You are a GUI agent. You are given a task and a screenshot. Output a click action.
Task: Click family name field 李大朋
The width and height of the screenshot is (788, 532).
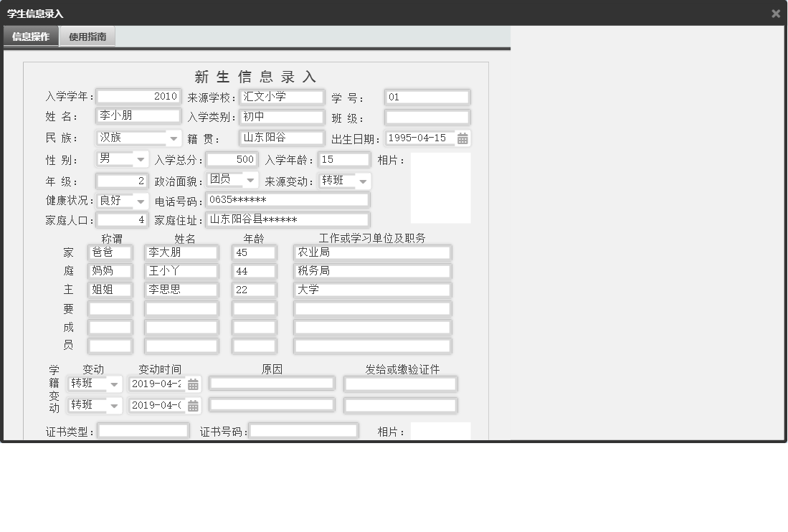click(181, 252)
